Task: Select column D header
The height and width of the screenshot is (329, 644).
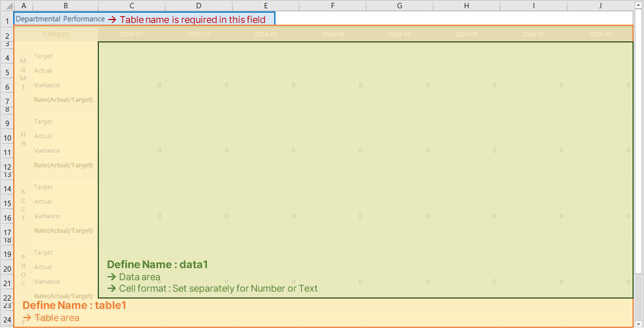Action: [199, 6]
